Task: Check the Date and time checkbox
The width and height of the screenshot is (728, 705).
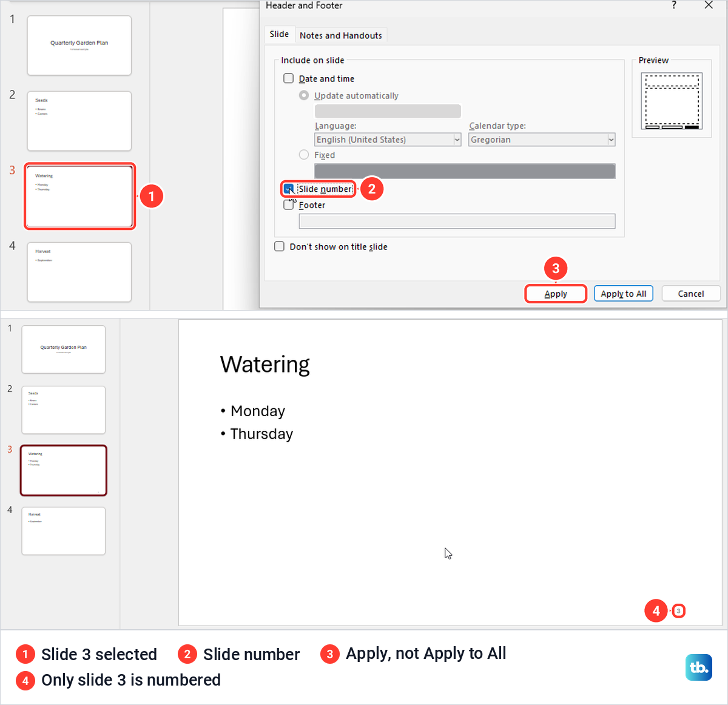Action: (289, 78)
